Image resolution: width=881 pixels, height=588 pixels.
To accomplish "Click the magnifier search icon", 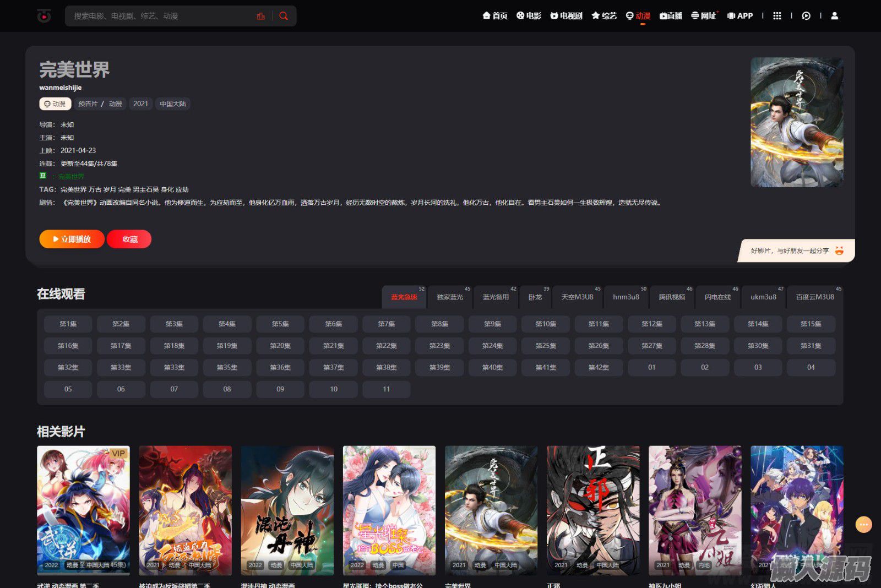I will tap(284, 16).
